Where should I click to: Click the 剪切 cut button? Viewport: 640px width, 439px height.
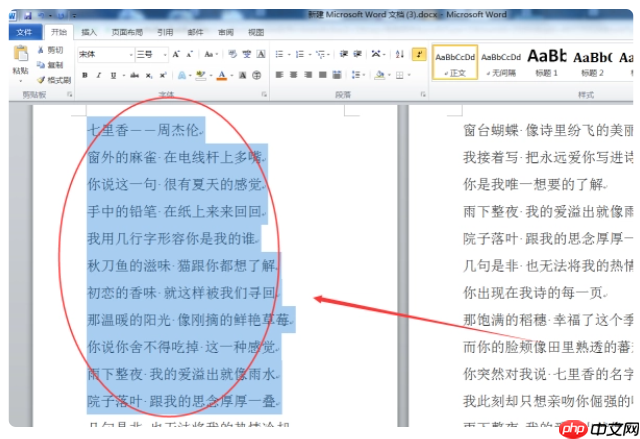point(51,50)
